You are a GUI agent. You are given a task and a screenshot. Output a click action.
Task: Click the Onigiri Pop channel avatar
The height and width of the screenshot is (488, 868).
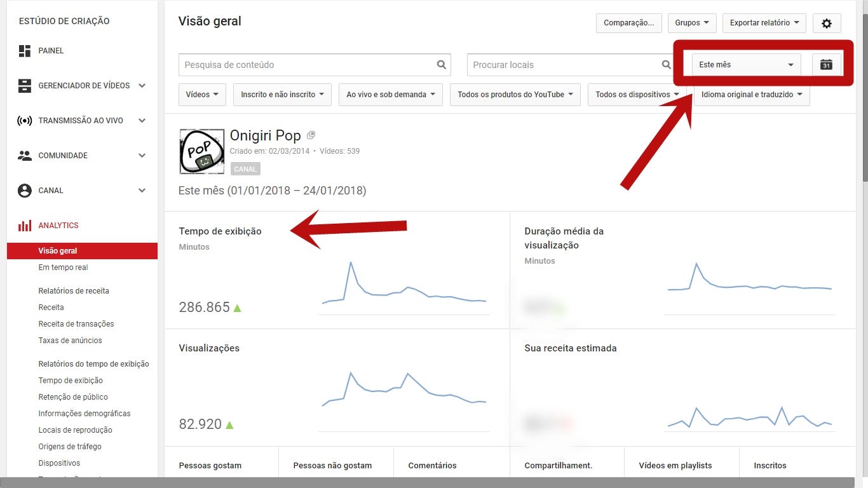coord(202,151)
